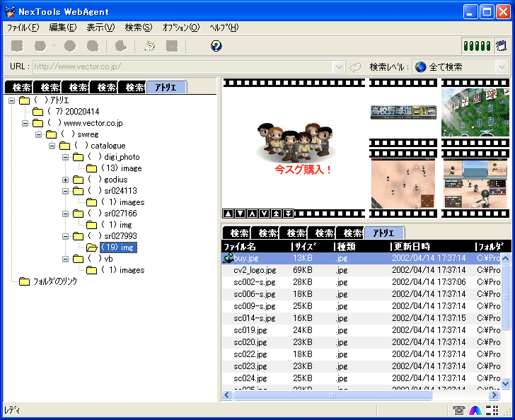Open the ファイル(F) menu

pos(23,28)
